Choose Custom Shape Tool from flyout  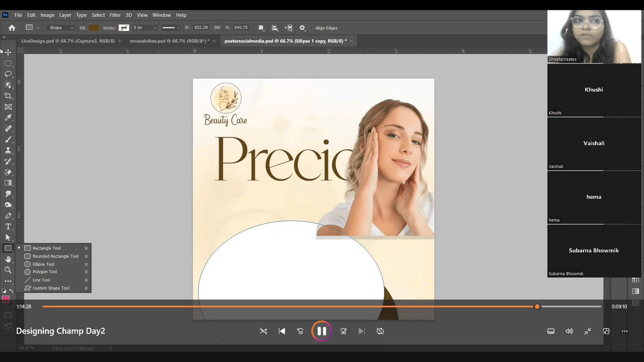click(51, 288)
